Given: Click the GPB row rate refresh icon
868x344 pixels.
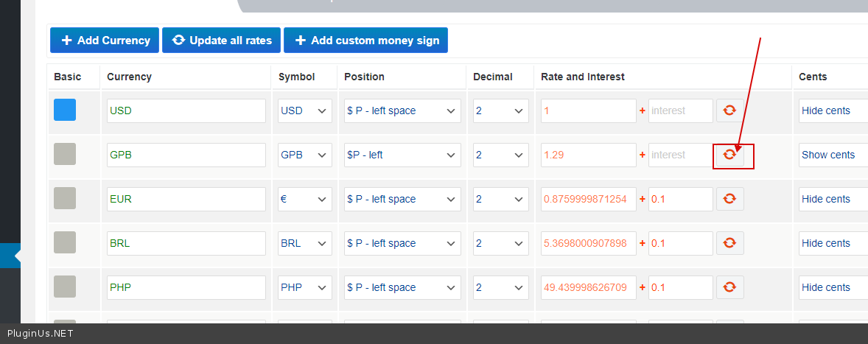Looking at the screenshot, I should [729, 155].
